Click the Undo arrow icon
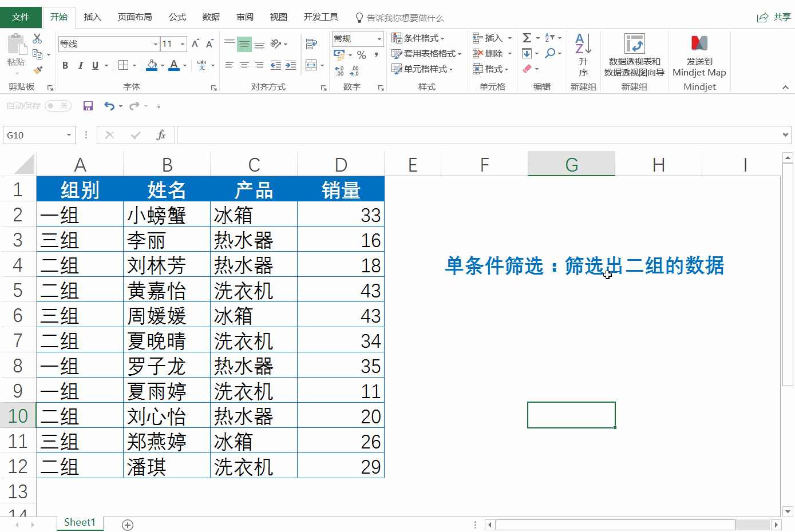Screen dimensions: 795x532 coord(110,106)
